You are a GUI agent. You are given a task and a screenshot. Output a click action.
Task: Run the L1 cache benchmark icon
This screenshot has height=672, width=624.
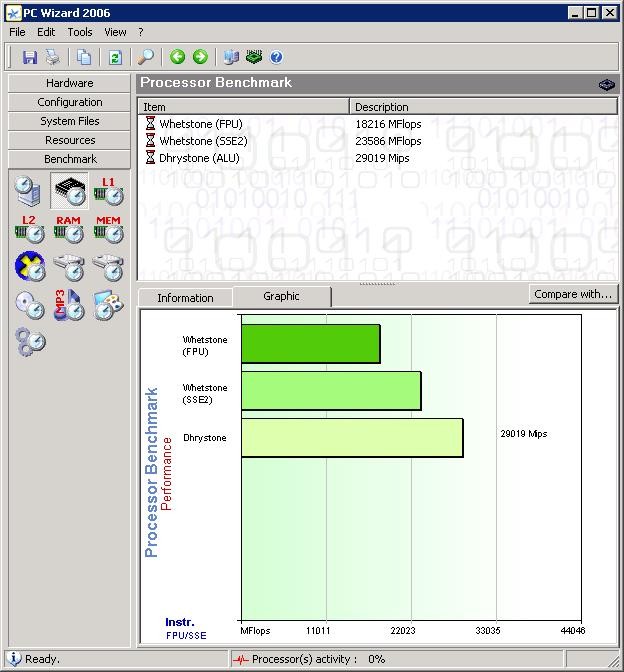(108, 191)
